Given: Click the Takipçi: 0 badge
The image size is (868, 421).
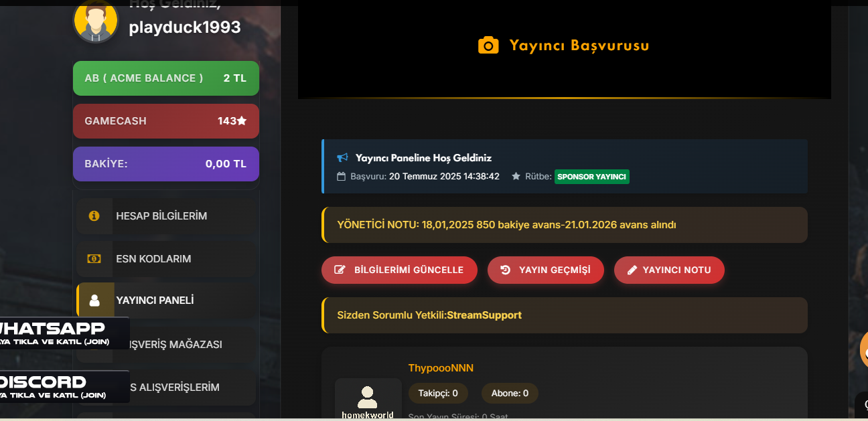Looking at the screenshot, I should coord(438,394).
